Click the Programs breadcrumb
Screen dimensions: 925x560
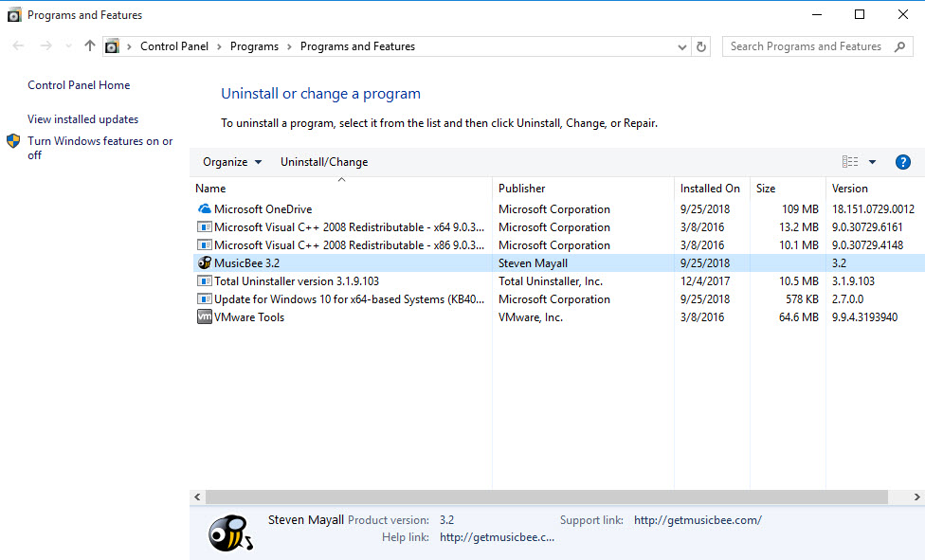254,46
